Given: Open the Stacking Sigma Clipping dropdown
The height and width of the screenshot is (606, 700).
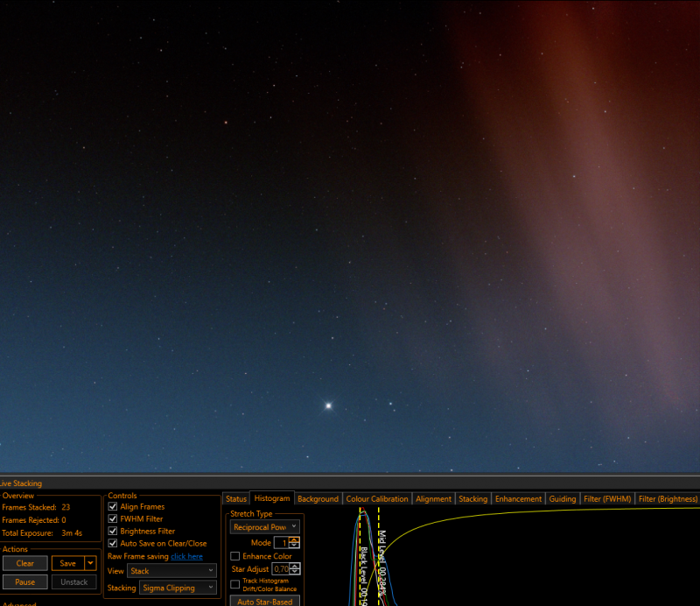Looking at the screenshot, I should pyautogui.click(x=178, y=588).
